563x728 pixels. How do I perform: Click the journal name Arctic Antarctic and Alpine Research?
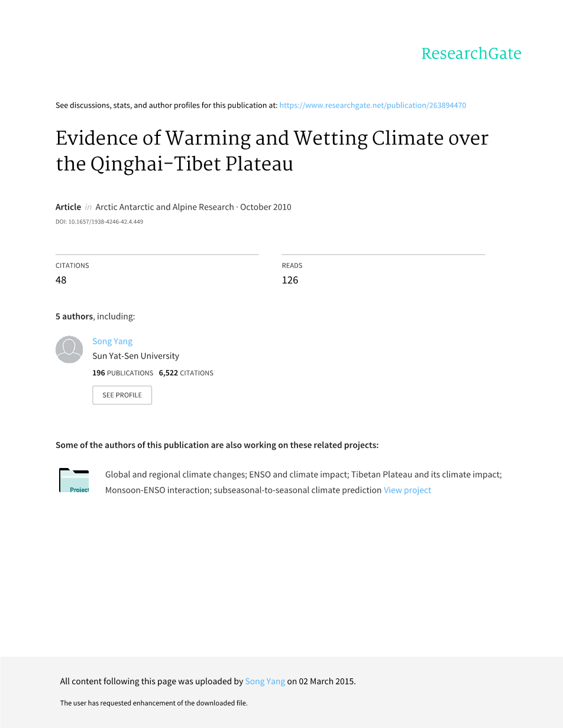point(164,207)
